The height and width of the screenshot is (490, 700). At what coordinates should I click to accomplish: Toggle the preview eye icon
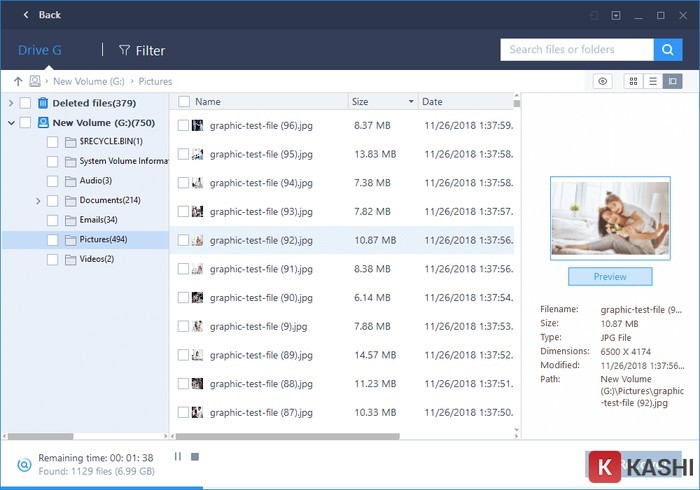(x=602, y=81)
